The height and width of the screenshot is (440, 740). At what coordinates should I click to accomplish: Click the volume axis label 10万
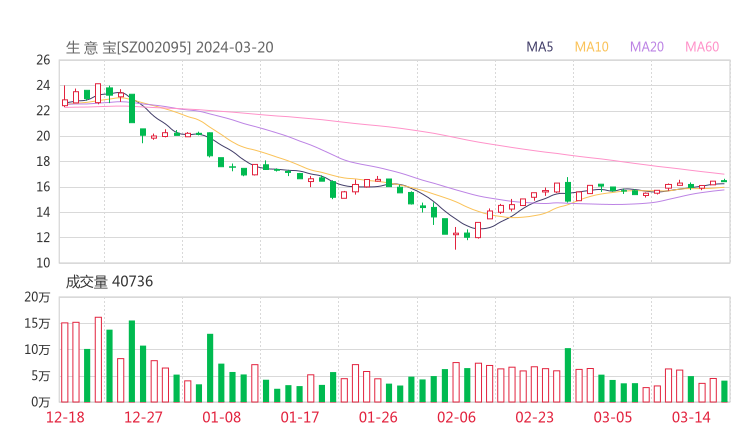[37, 350]
